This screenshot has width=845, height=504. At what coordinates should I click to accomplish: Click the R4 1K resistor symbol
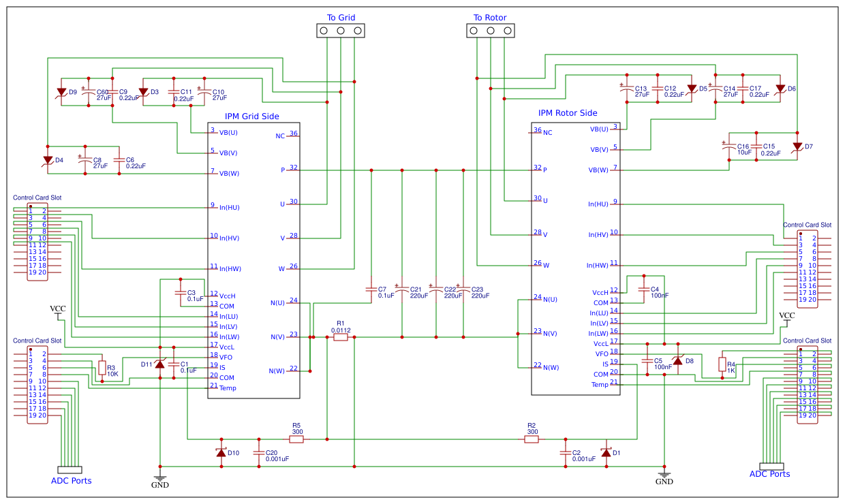[722, 364]
